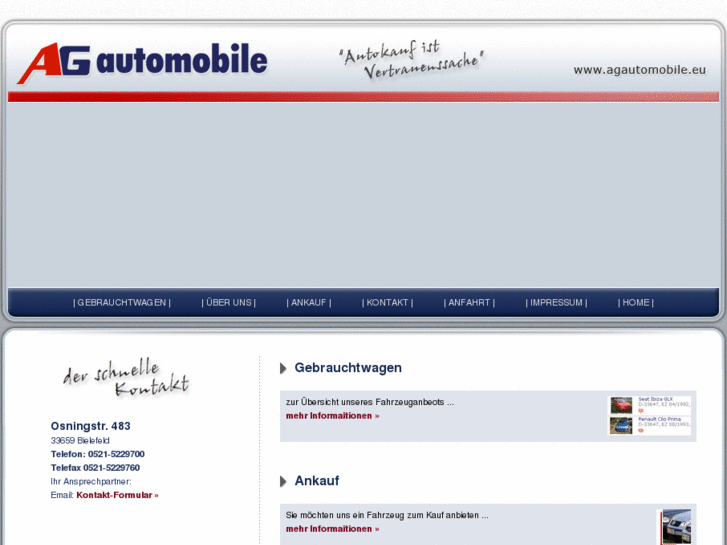The image size is (727, 545).
Task: Click the Gebrauchtwagen section heading
Action: coord(348,368)
